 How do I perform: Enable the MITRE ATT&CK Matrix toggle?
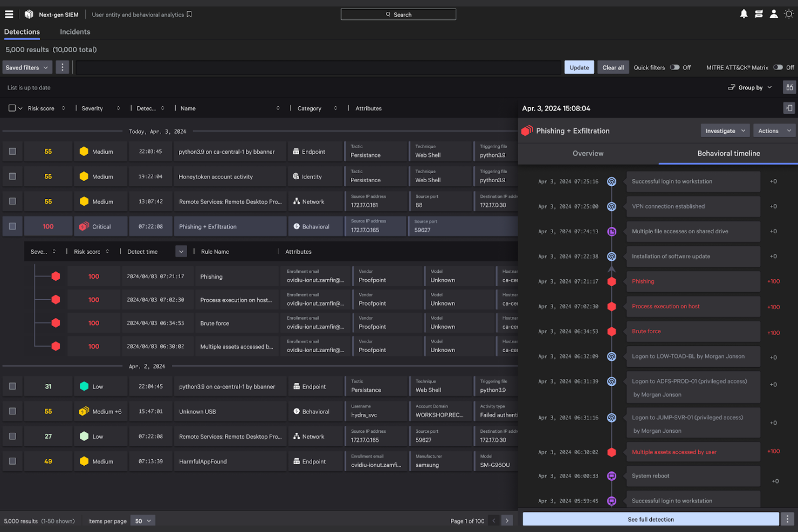(778, 67)
